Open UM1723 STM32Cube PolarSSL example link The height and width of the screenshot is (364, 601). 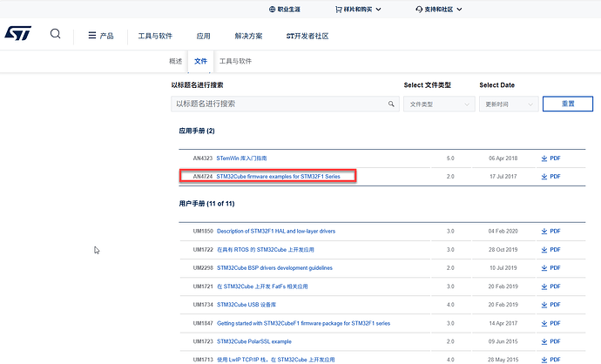254,341
